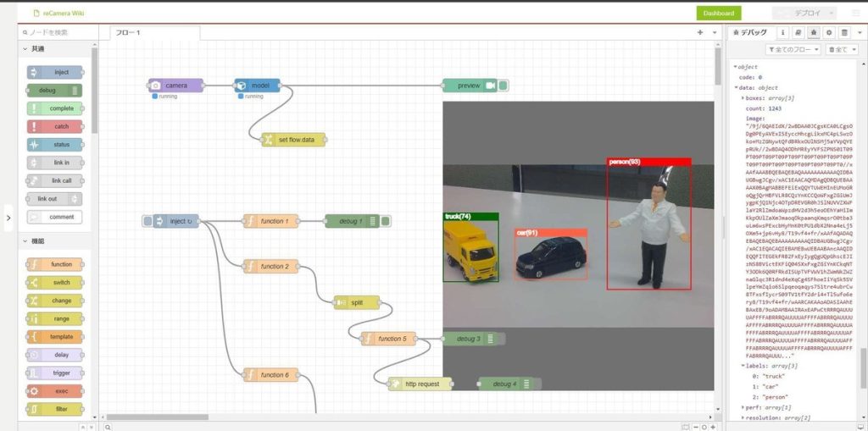Screen dimensions: 868x431
Task: Select the http request node
Action: coord(420,384)
